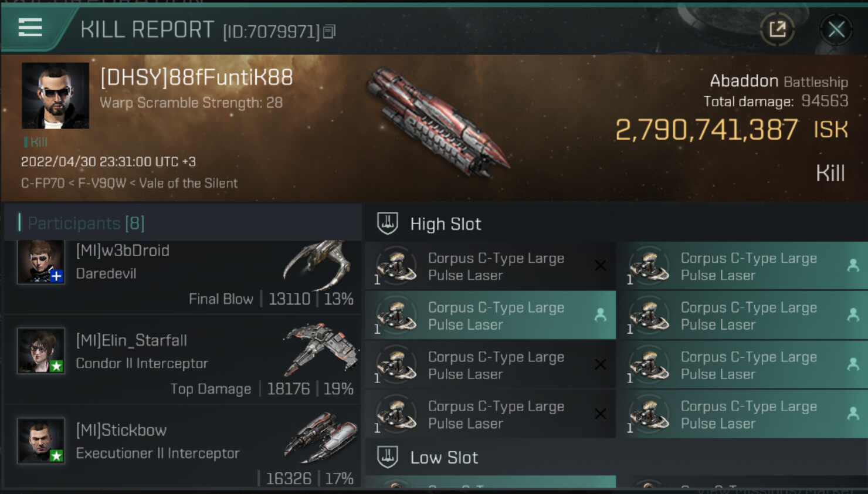Viewport: 868px width, 494px height.
Task: Close the kill report window
Action: (836, 29)
